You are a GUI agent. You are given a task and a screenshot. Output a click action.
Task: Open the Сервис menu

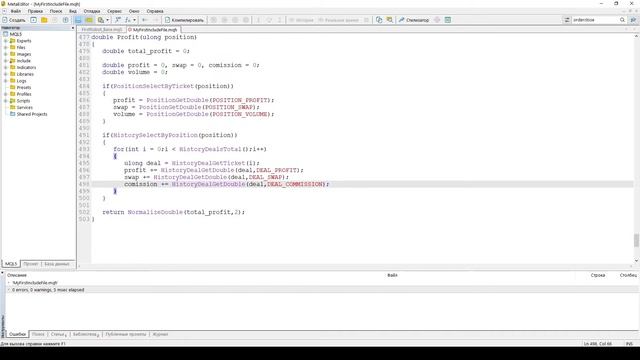(114, 11)
